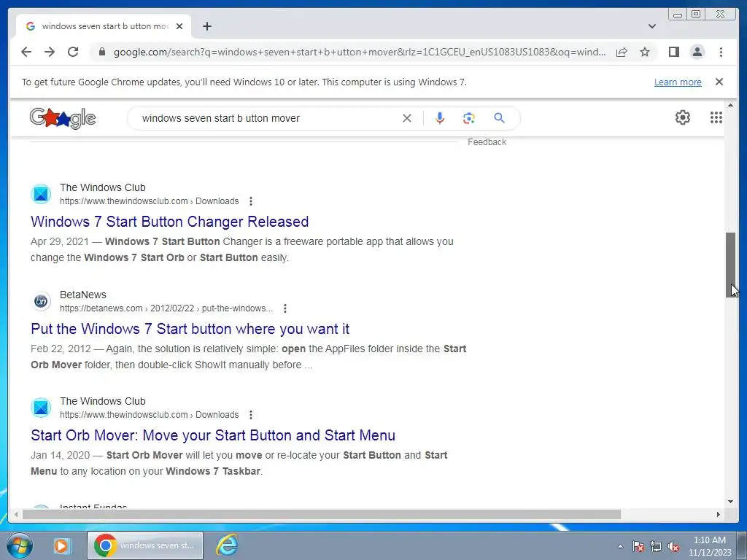
Task: Click horizontal scroll right arrow
Action: pos(719,514)
